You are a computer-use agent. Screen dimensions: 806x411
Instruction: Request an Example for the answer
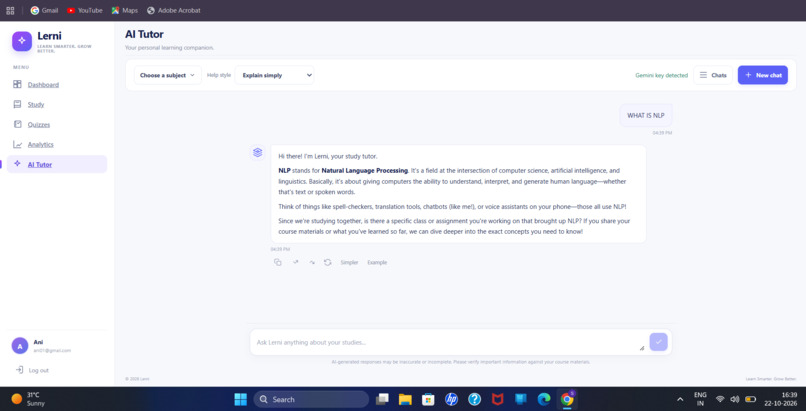[377, 263]
